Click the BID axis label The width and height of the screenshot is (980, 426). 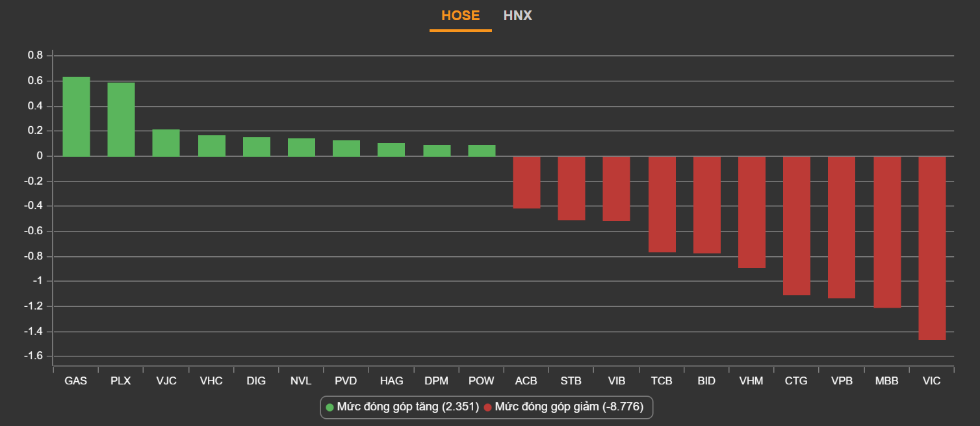click(706, 381)
